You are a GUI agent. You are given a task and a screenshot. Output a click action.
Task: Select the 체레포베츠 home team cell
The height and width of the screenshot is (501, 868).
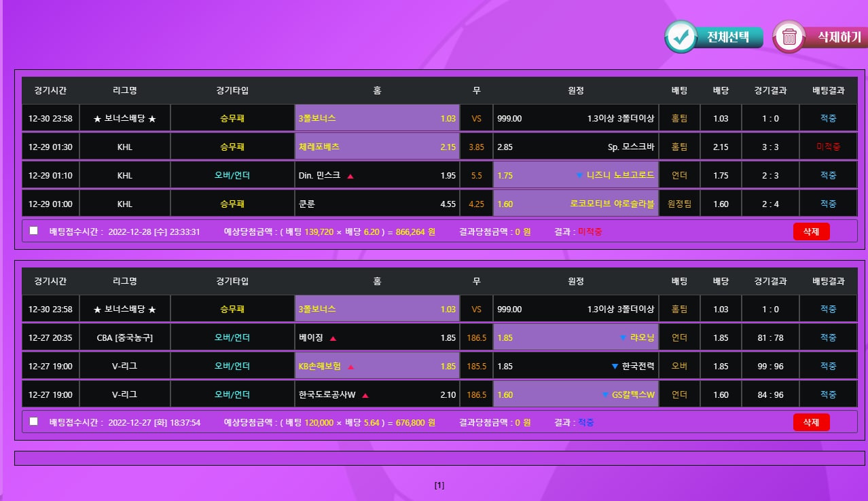coord(377,147)
